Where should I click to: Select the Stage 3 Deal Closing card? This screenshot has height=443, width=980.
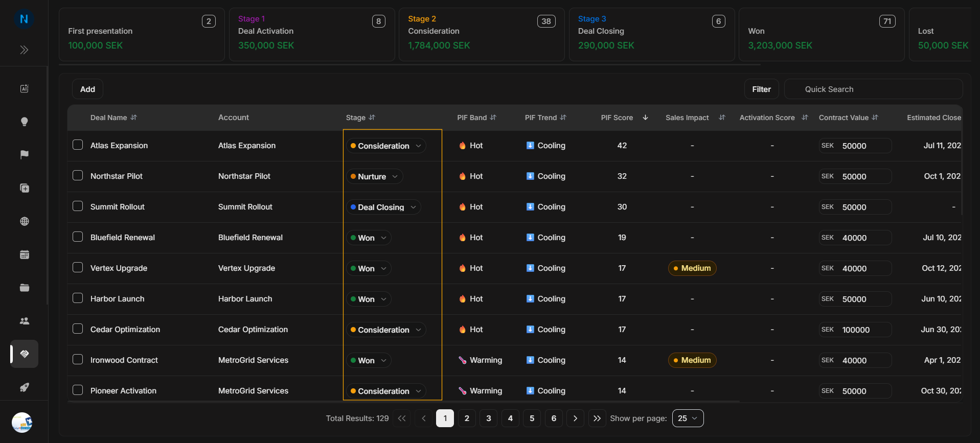click(652, 34)
